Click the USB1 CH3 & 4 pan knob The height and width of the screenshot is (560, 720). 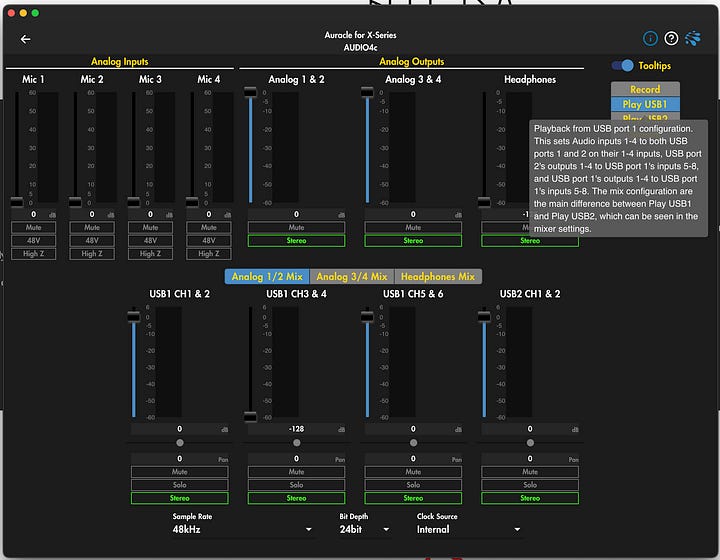[297, 443]
